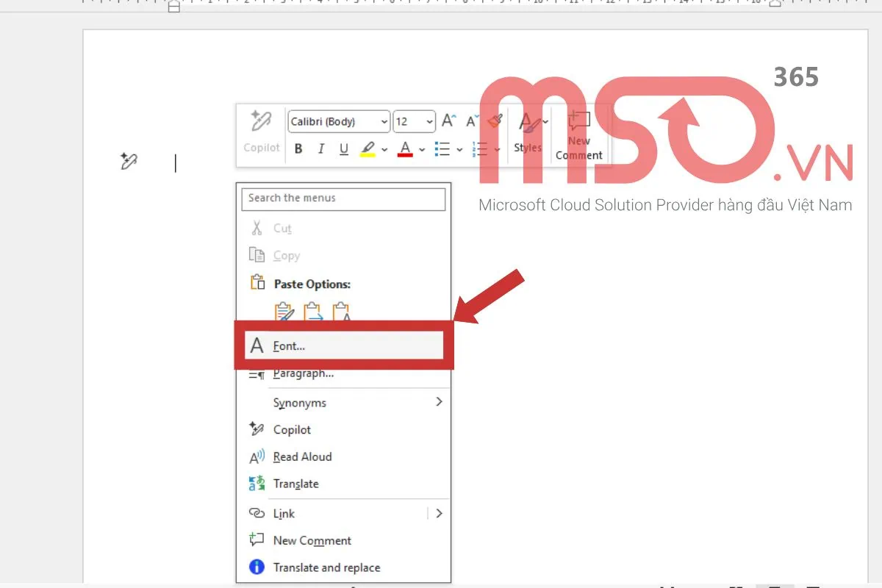This screenshot has width=882, height=588.
Task: Increase font size with grow icon
Action: [448, 121]
